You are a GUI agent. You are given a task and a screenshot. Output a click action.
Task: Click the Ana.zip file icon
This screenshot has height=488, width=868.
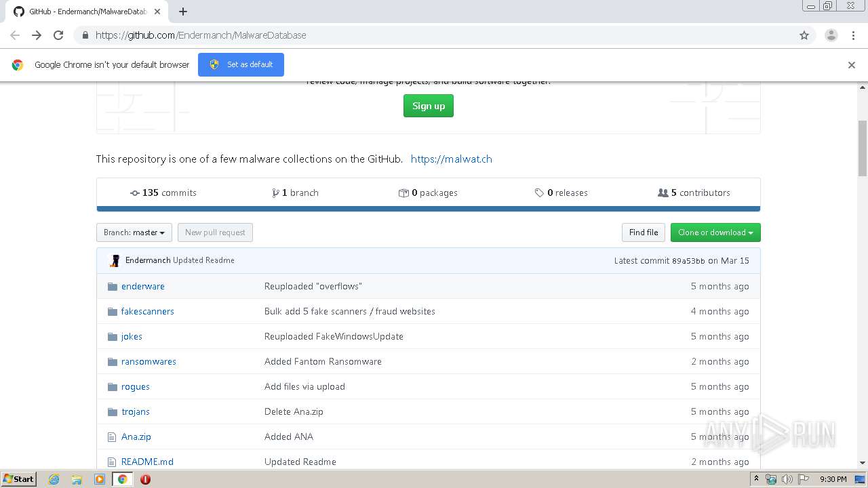click(x=112, y=437)
